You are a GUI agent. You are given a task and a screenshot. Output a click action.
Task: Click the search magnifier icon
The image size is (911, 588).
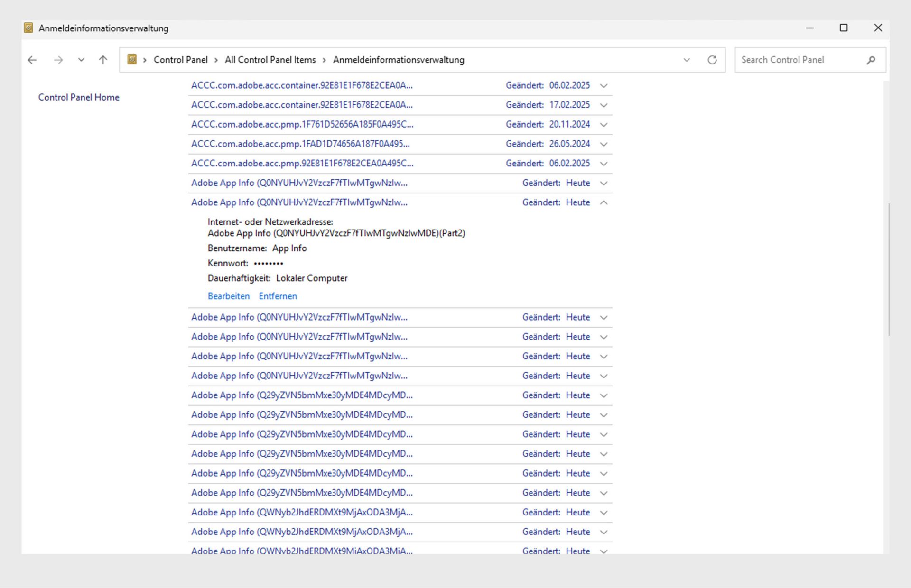(x=871, y=60)
